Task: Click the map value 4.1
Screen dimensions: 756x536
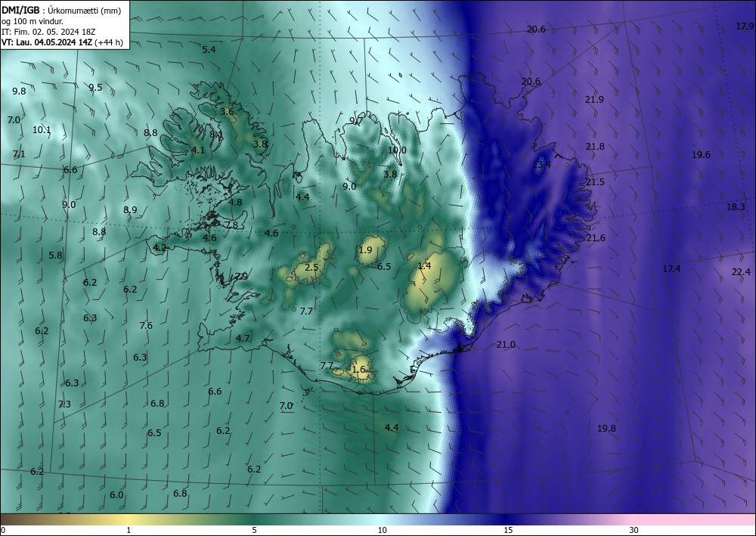Action: (198, 150)
